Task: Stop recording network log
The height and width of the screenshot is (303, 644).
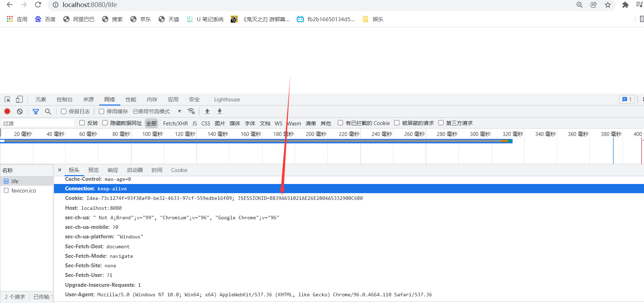Action: [x=7, y=111]
